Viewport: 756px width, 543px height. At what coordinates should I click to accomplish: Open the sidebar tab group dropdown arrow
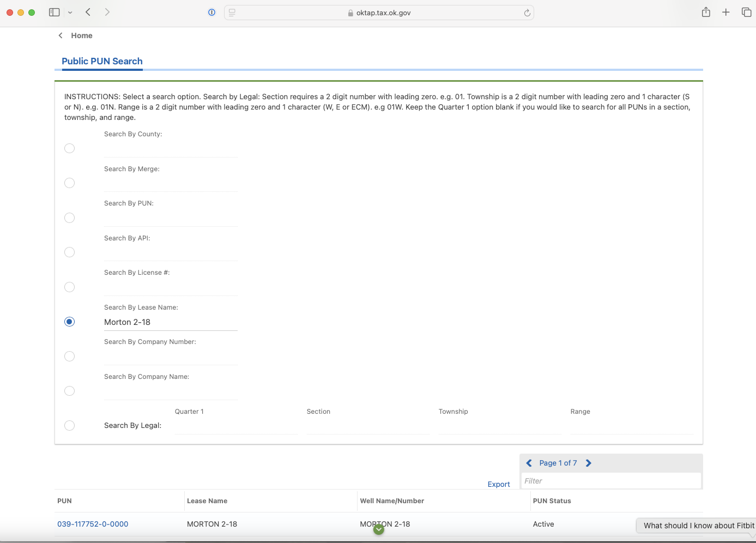(70, 12)
